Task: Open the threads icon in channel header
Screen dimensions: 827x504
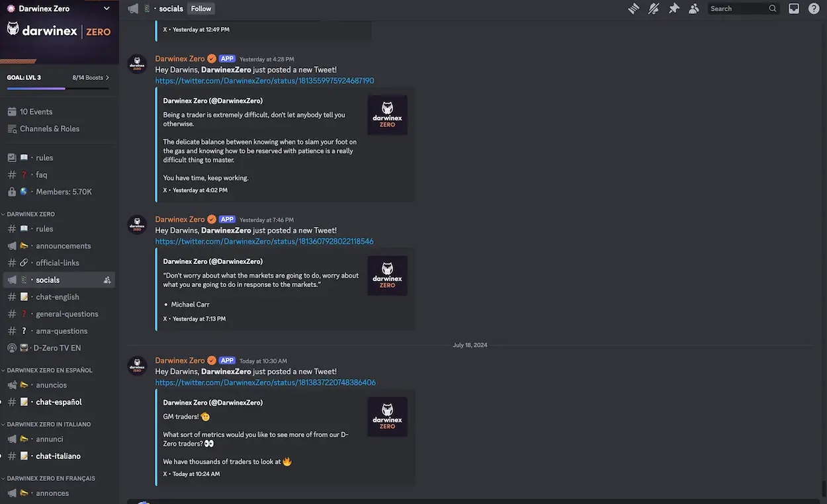Action: pos(633,8)
